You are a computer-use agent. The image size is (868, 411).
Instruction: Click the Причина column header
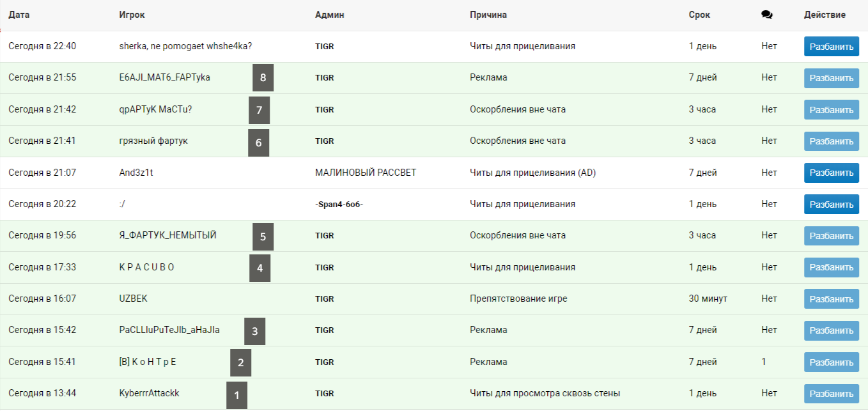click(488, 15)
